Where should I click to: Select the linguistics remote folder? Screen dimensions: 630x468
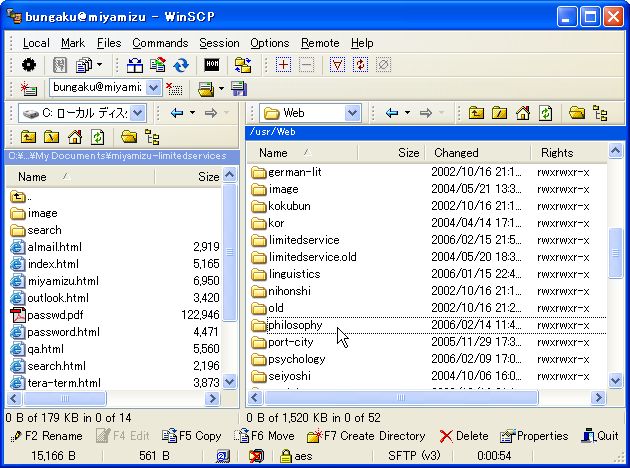click(x=286, y=274)
